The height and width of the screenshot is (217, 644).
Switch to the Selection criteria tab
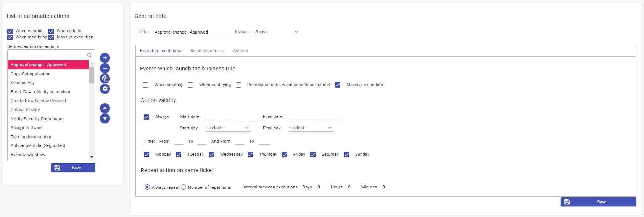tap(207, 51)
